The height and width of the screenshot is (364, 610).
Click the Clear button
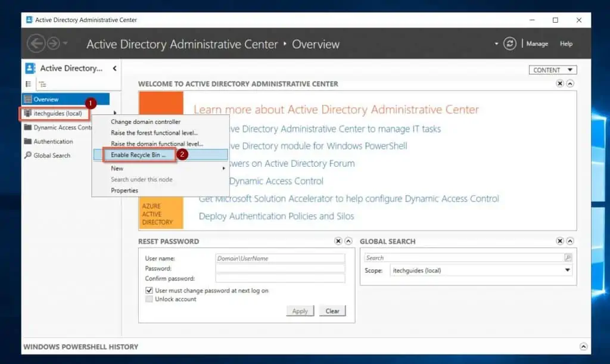click(332, 311)
